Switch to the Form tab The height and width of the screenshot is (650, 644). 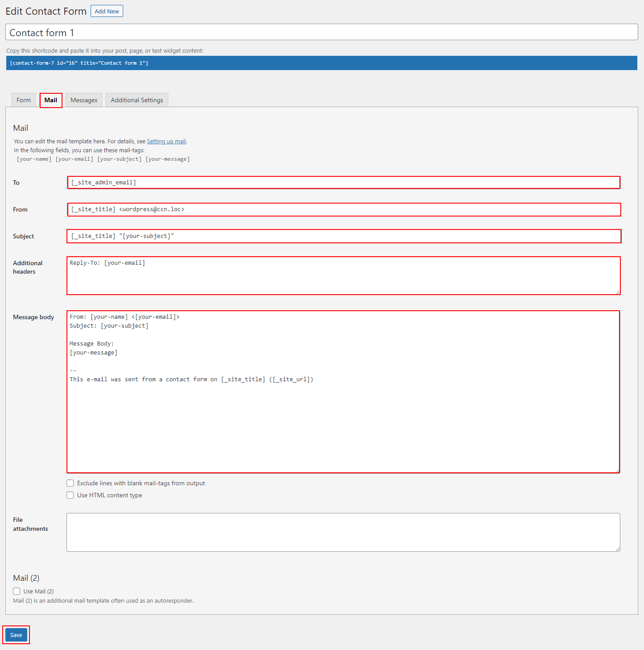pyautogui.click(x=24, y=100)
